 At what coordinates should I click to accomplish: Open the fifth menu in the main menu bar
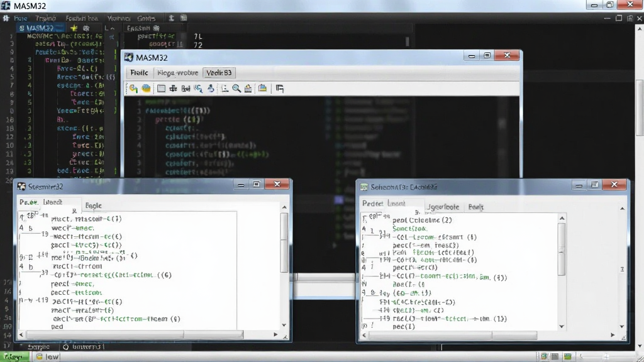pyautogui.click(x=146, y=18)
